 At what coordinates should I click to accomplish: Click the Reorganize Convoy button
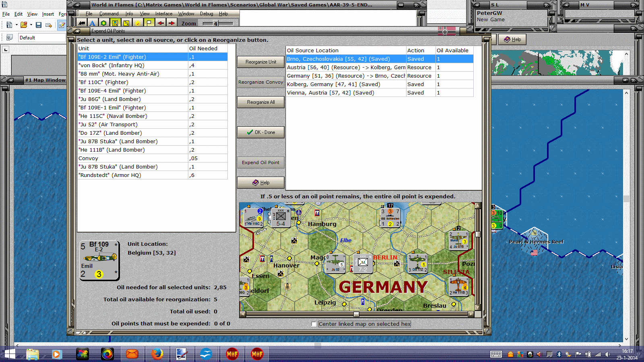click(261, 82)
